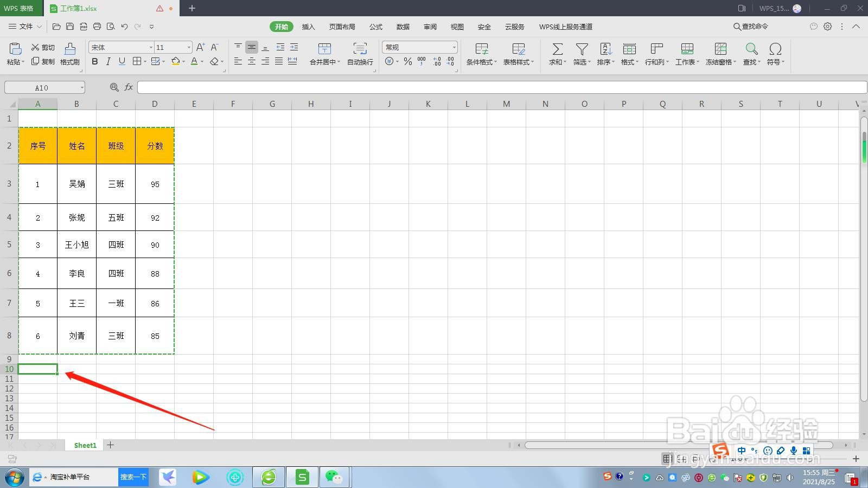Open the Worksheet 工作表 menu
This screenshot has width=868, height=488.
pyautogui.click(x=687, y=54)
